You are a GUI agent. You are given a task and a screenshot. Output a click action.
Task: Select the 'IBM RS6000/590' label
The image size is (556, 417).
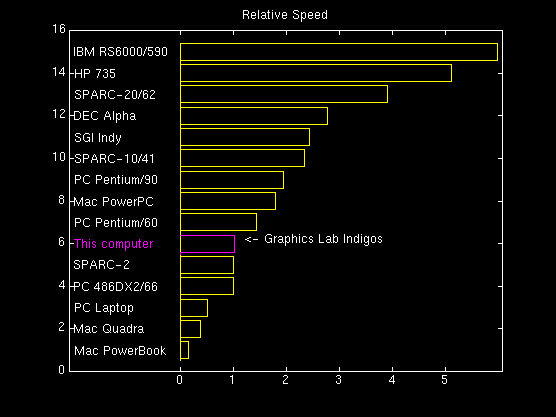120,52
